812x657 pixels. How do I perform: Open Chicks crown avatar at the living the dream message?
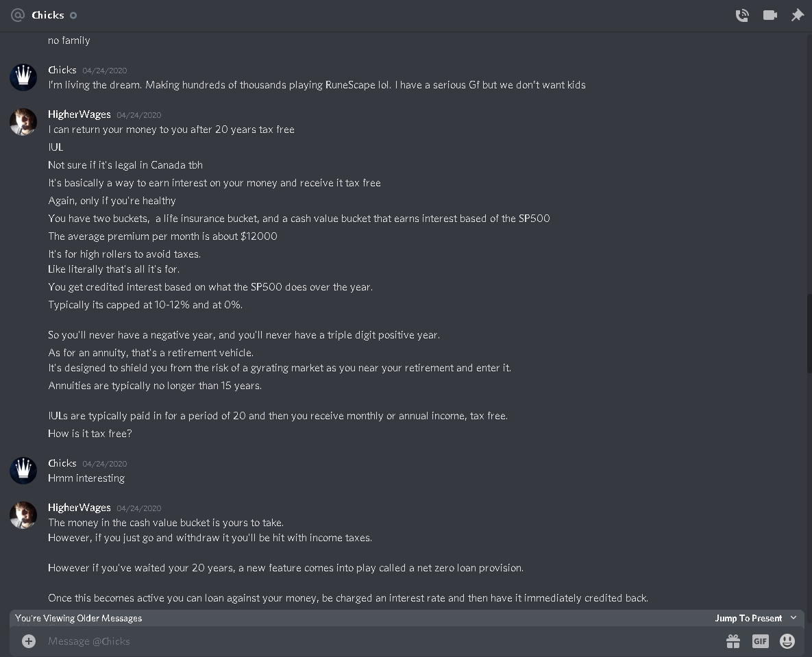[23, 77]
